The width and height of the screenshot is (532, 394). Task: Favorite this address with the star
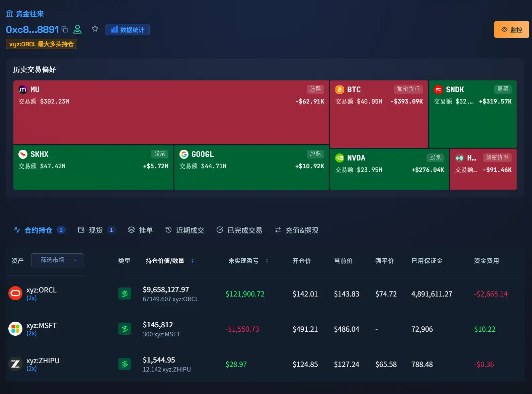point(95,29)
